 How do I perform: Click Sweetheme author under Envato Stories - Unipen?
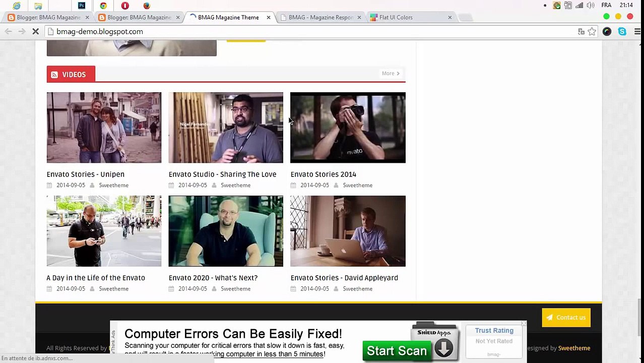pos(113,186)
